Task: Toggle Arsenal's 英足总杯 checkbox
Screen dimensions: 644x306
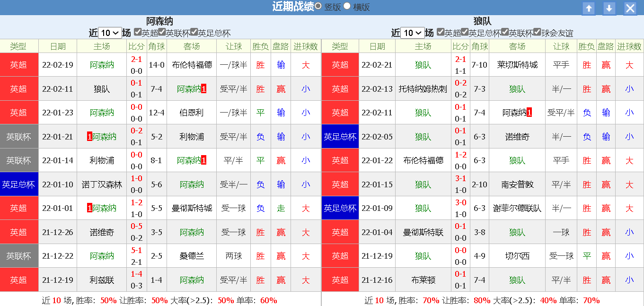Action: [x=194, y=32]
